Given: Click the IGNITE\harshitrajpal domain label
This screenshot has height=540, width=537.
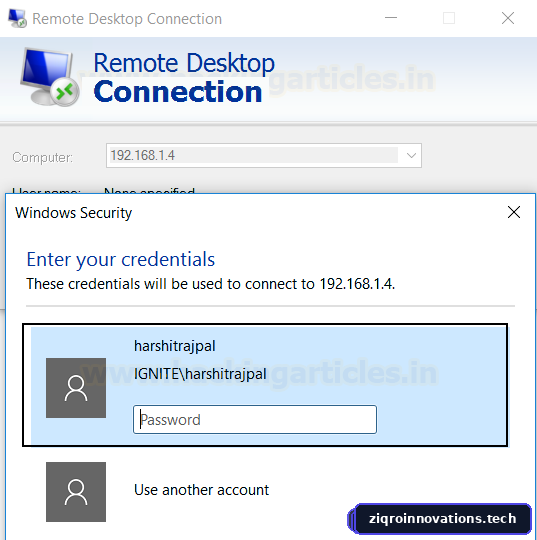Looking at the screenshot, I should pos(200,374).
